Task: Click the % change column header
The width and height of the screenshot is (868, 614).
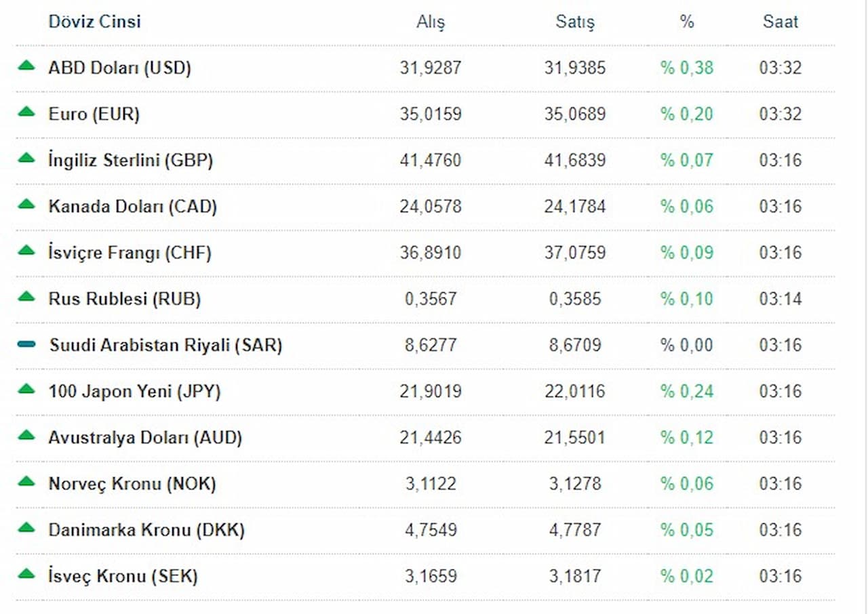Action: (x=687, y=22)
